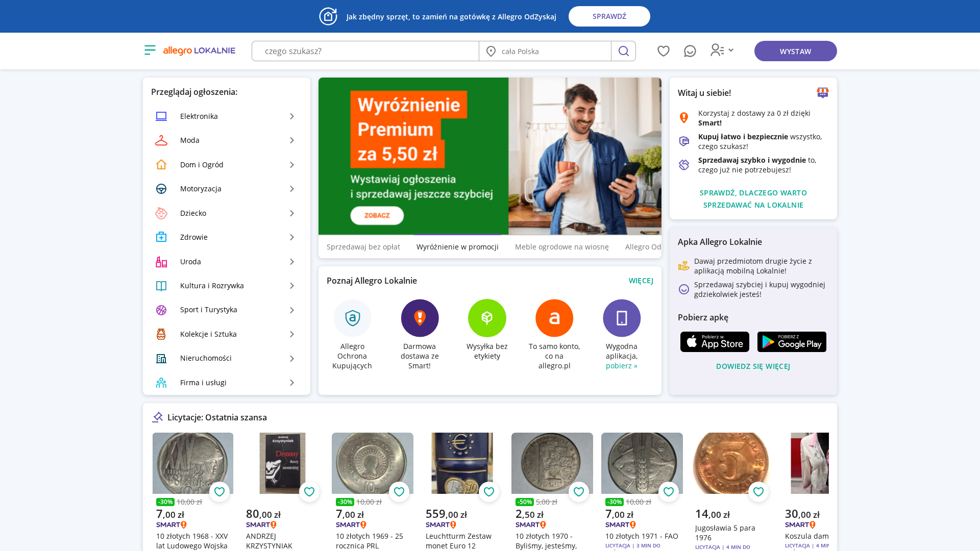
Task: Open Kolekcje i Sztuka category
Action: (227, 334)
